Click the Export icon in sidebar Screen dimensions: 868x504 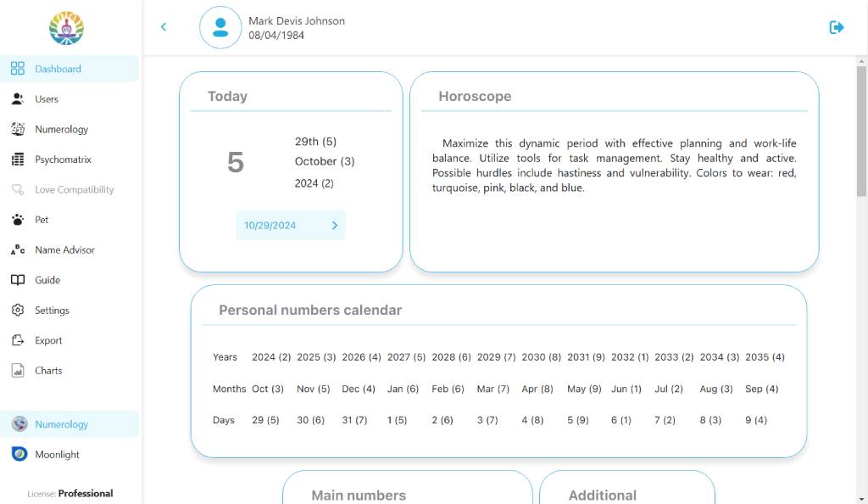coord(18,340)
